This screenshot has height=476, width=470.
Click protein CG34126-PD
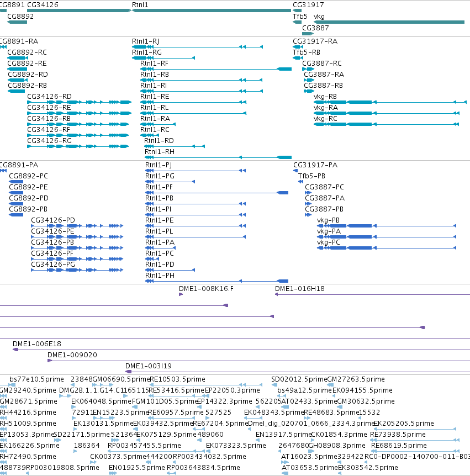pos(53,220)
